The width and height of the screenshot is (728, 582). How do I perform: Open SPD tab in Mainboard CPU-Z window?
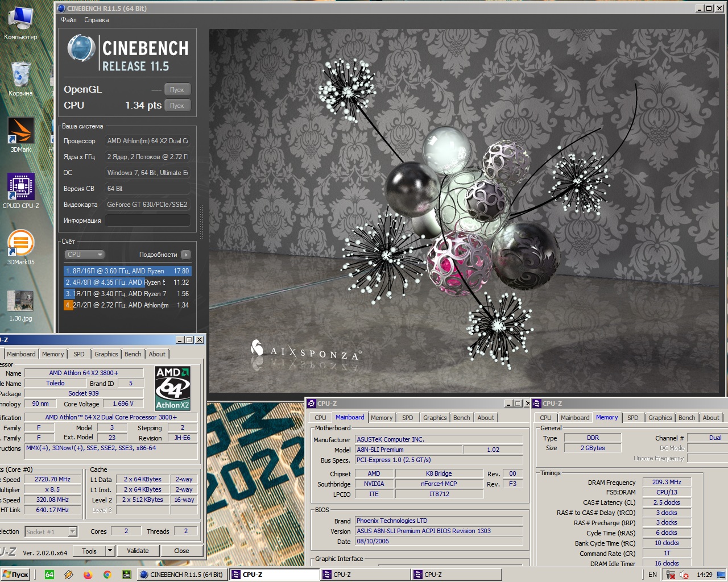tap(408, 418)
